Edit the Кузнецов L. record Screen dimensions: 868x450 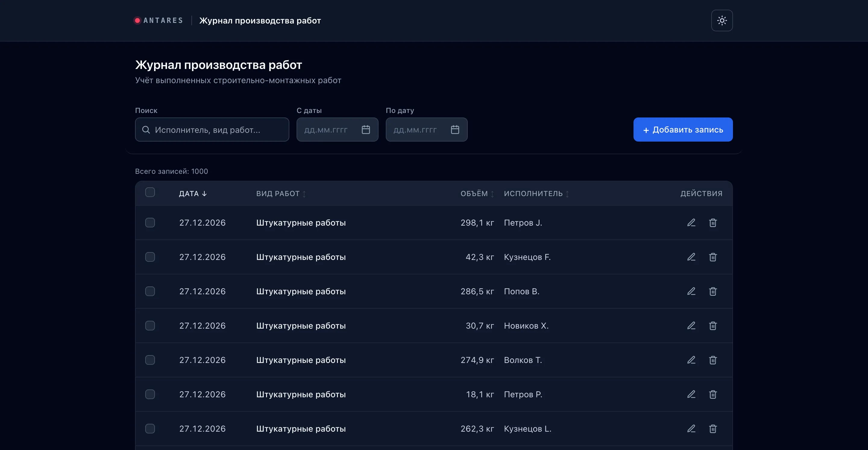tap(691, 429)
